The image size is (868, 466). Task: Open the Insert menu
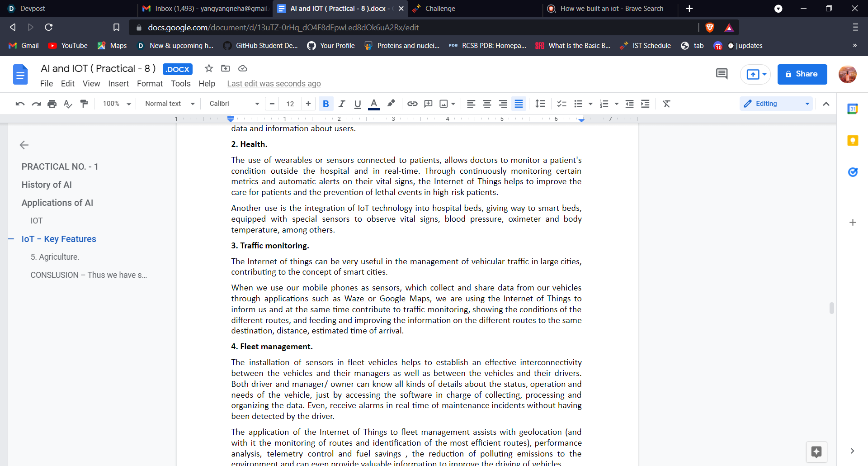point(118,84)
